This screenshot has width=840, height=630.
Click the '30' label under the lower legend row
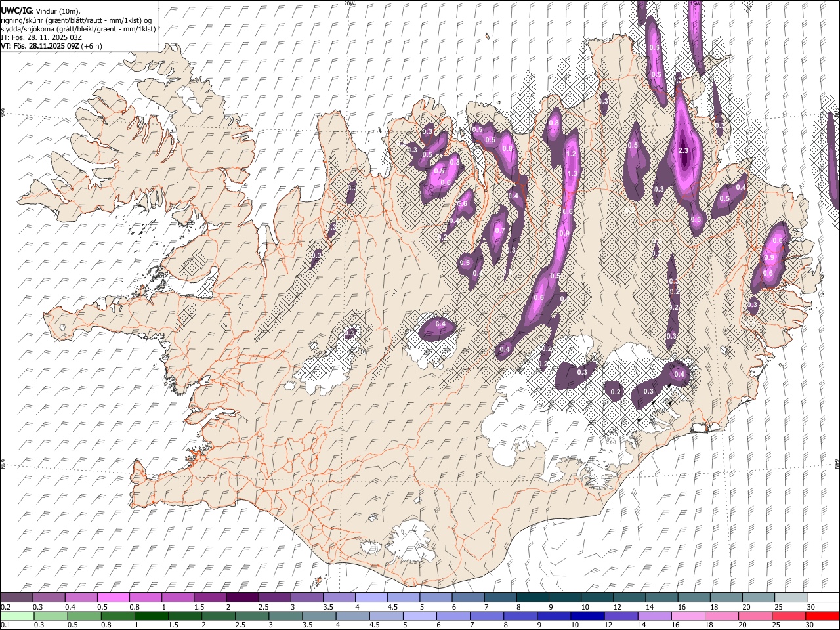tap(809, 625)
